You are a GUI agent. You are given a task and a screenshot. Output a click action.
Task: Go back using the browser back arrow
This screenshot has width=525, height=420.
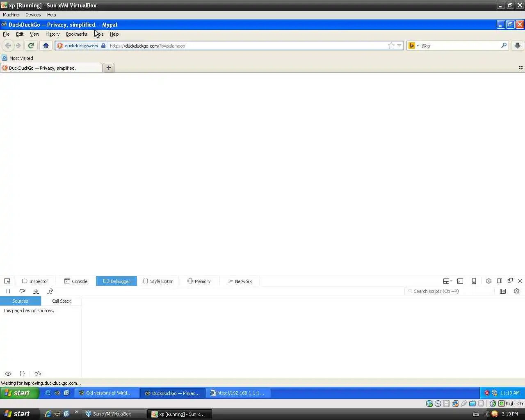click(x=8, y=46)
